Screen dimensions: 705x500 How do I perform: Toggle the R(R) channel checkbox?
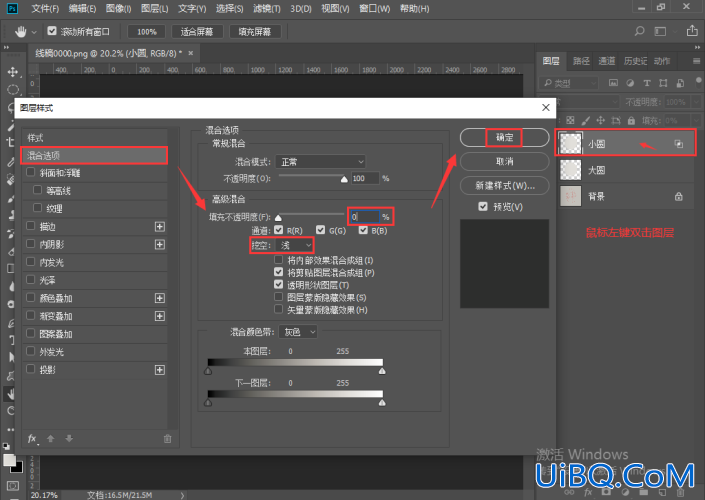point(279,230)
